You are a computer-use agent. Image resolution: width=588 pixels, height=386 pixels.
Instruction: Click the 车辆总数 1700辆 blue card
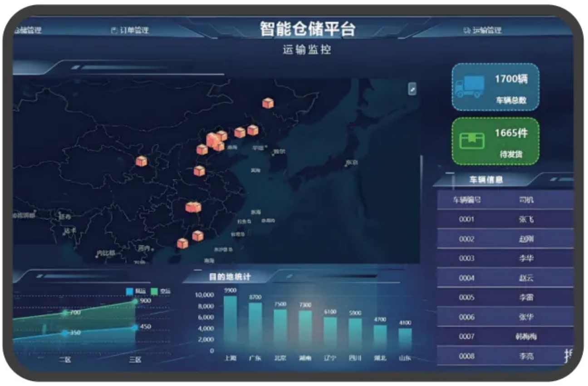tap(495, 87)
